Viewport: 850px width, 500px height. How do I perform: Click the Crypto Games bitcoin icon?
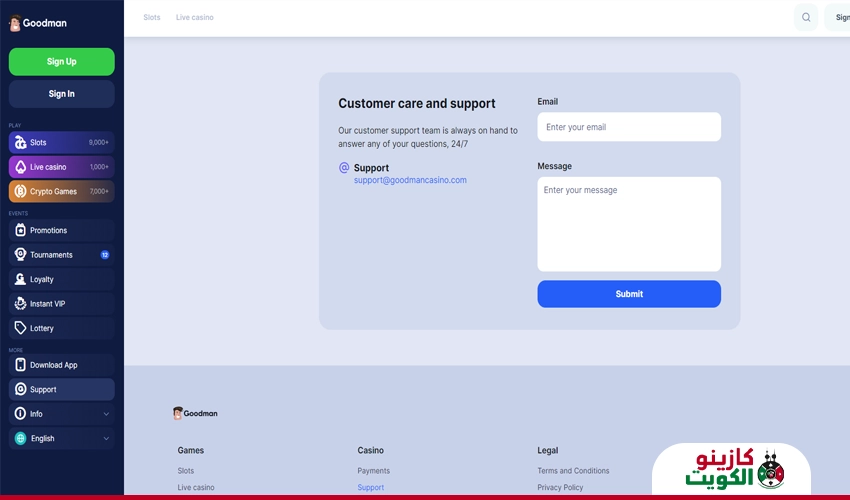20,191
